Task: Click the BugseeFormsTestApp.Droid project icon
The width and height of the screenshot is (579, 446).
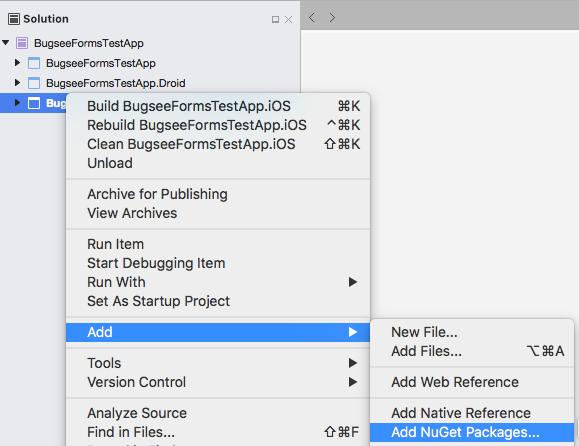Action: 34,83
